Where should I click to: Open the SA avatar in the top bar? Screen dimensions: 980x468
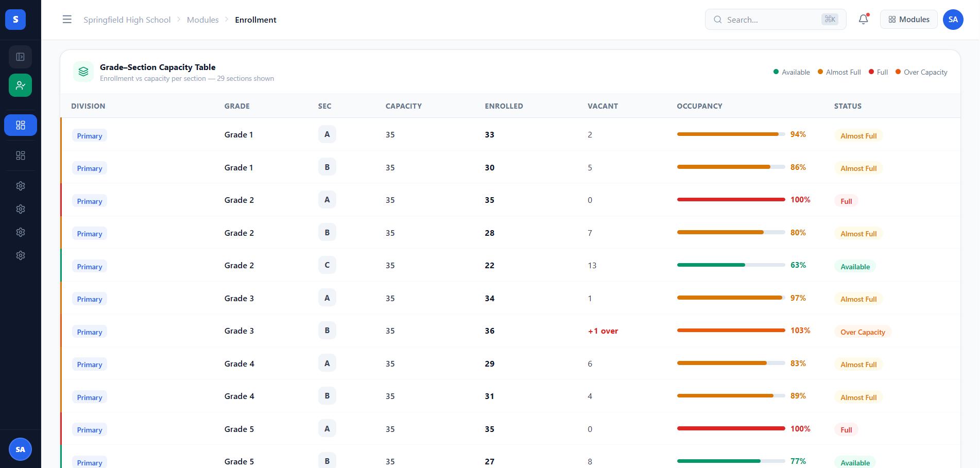pyautogui.click(x=953, y=20)
